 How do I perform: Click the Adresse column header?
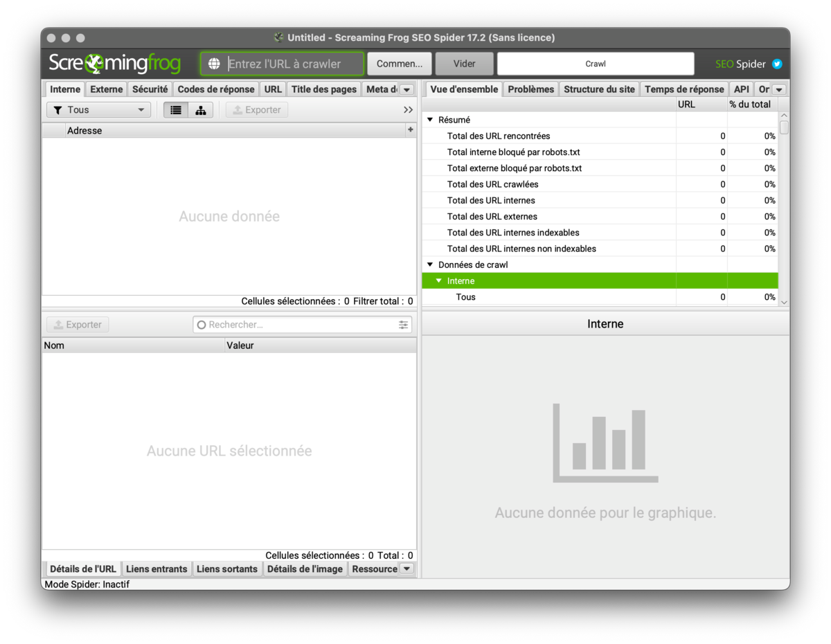[x=235, y=130]
